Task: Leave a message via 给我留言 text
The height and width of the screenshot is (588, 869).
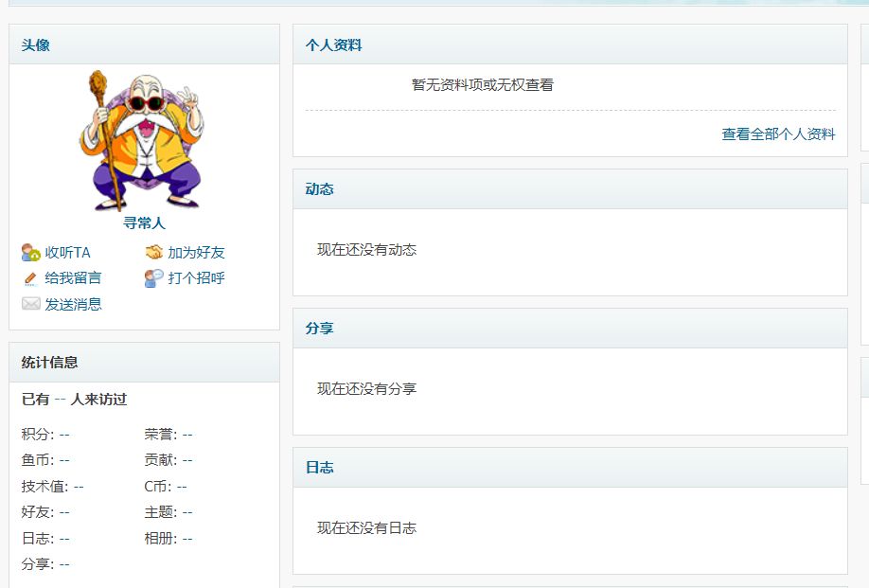Action: [x=73, y=278]
